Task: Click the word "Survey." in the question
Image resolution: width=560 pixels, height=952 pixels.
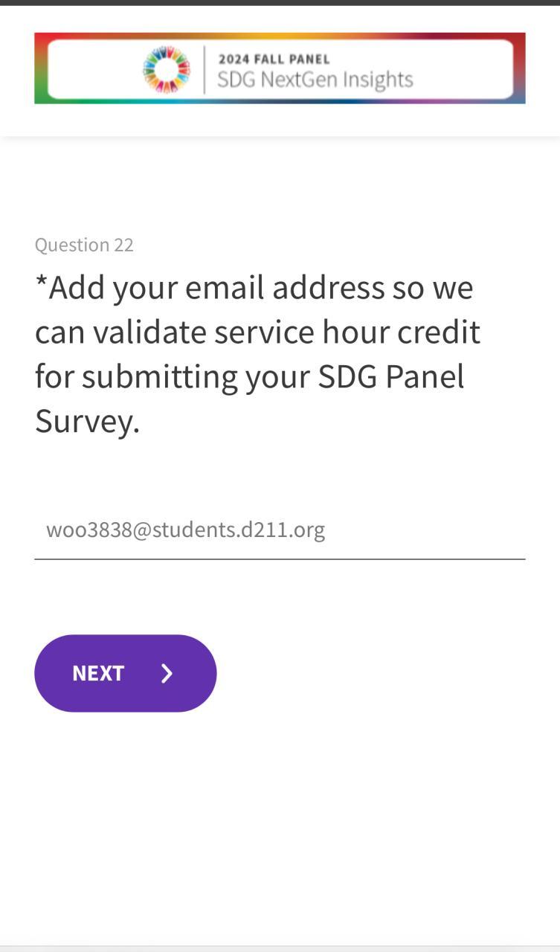Action: point(87,422)
